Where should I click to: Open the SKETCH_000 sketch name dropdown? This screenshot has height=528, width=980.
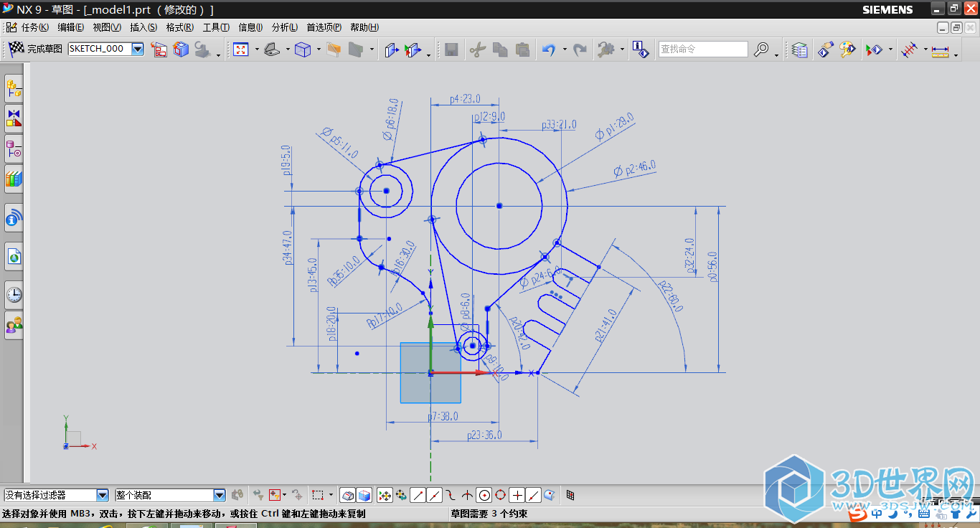(x=138, y=49)
